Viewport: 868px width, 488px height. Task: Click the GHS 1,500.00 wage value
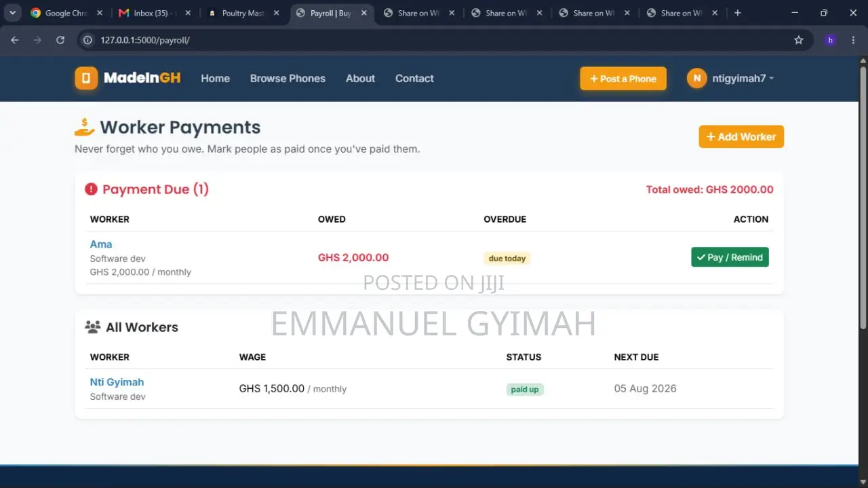point(272,389)
